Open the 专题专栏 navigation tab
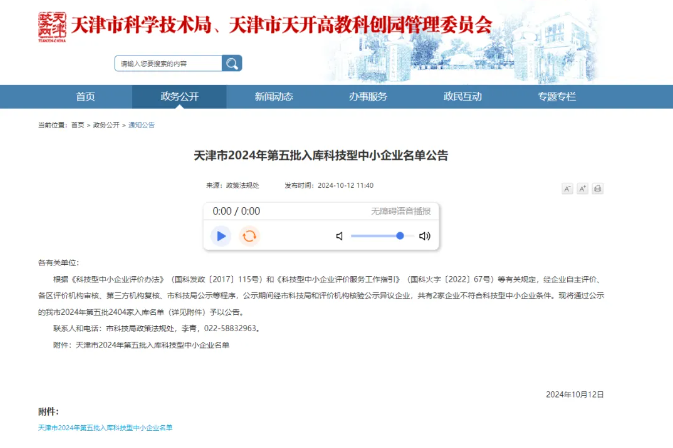The width and height of the screenshot is (673, 448). click(x=557, y=97)
